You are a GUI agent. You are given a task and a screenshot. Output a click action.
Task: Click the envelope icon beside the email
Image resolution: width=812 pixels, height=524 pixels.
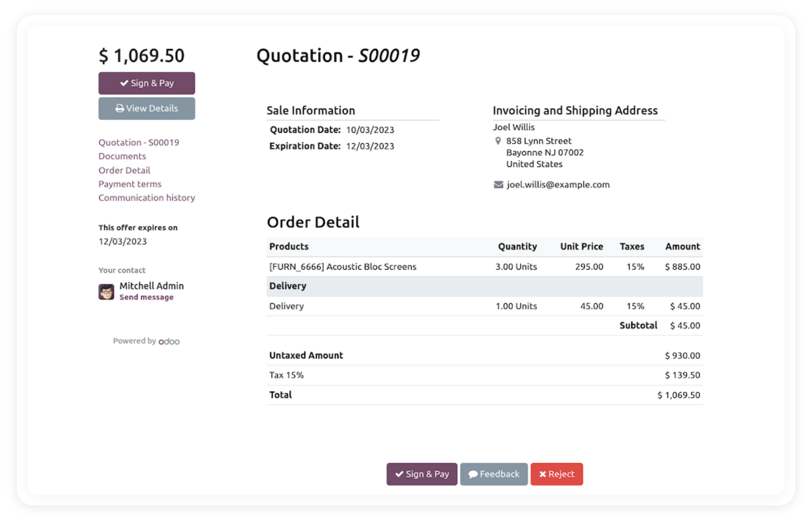(498, 185)
